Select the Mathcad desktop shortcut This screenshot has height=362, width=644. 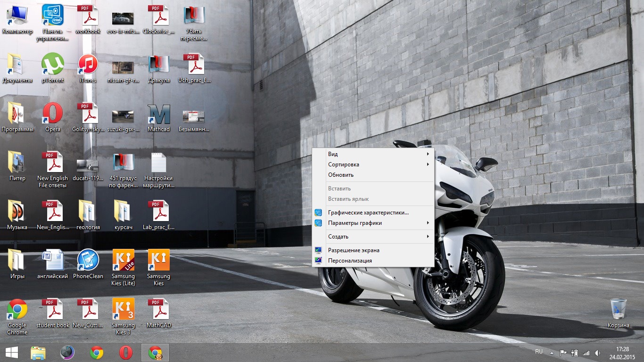click(159, 118)
